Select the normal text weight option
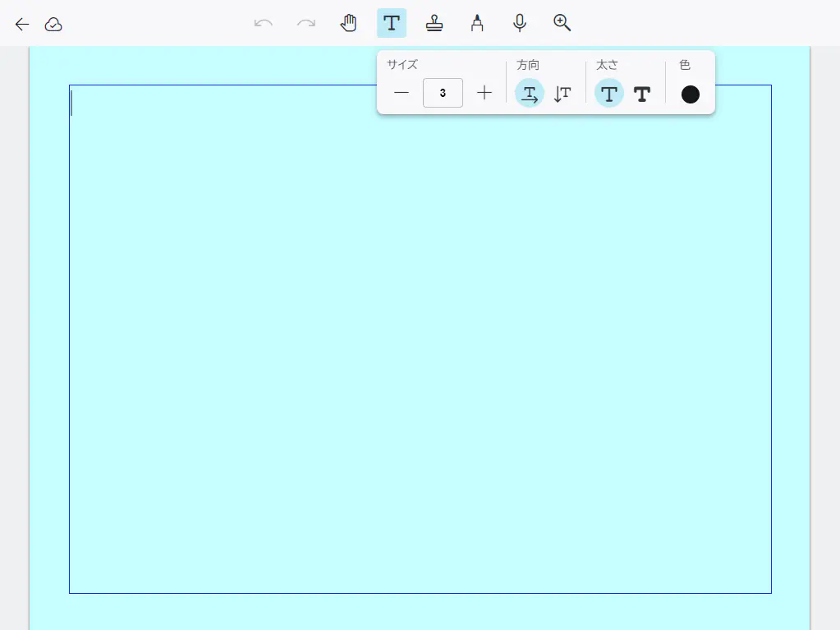840x630 pixels. (609, 94)
